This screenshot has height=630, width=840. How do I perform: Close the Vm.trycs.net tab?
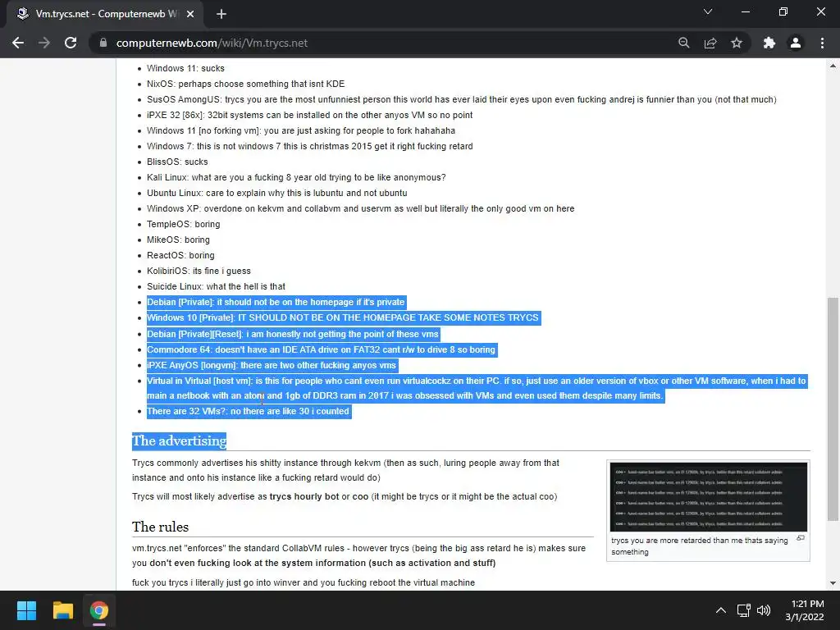click(x=190, y=14)
